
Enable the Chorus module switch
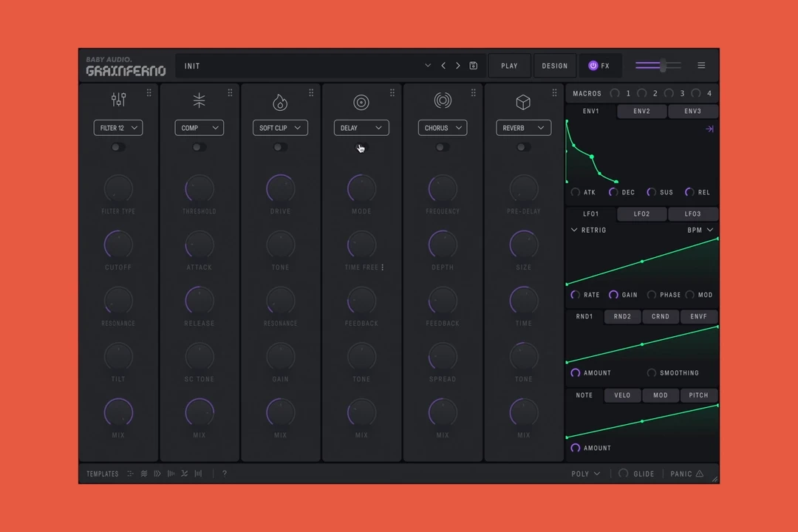coord(443,147)
